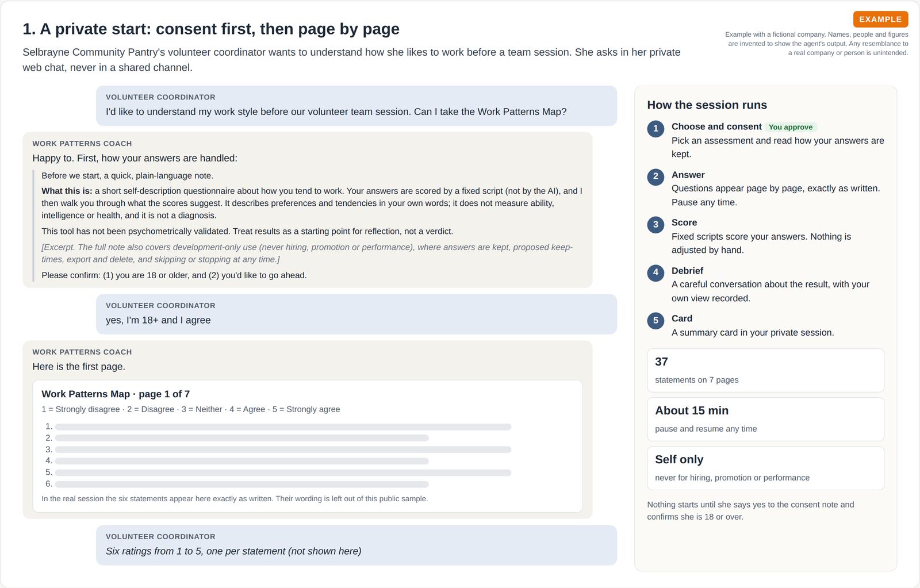Click the 'Example with a fictional company' disclaimer
The height and width of the screenshot is (588, 920).
coord(816,44)
